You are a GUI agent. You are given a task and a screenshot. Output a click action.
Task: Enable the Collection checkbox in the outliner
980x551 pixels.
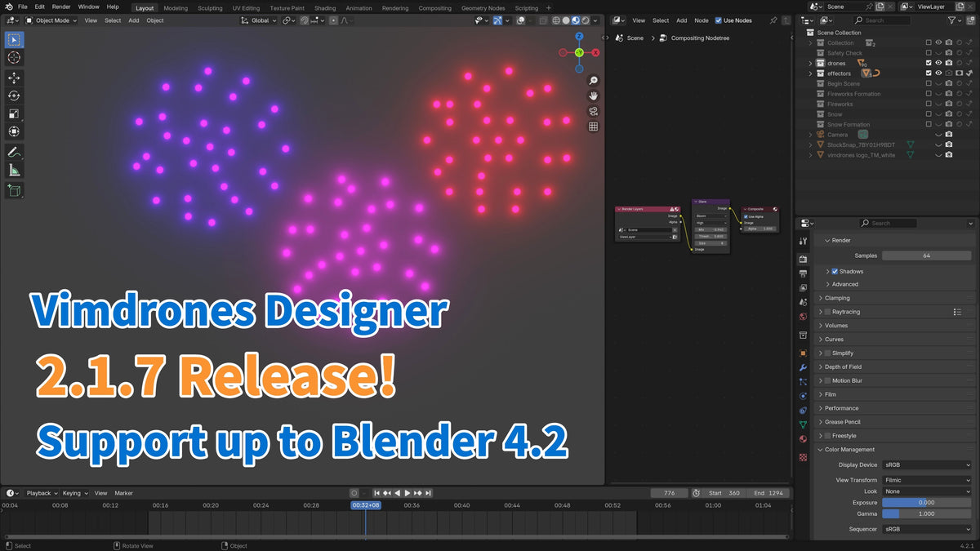(929, 42)
